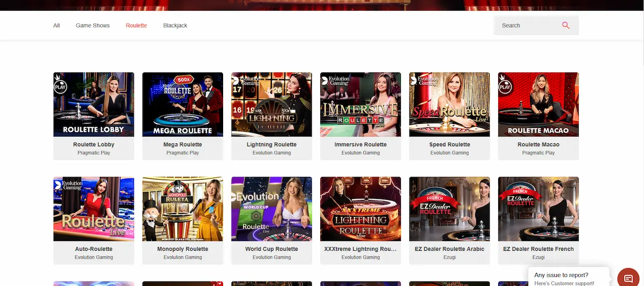This screenshot has height=286, width=644.
Task: Click Pragmatic Play under Roulette Lobby
Action: tap(94, 153)
